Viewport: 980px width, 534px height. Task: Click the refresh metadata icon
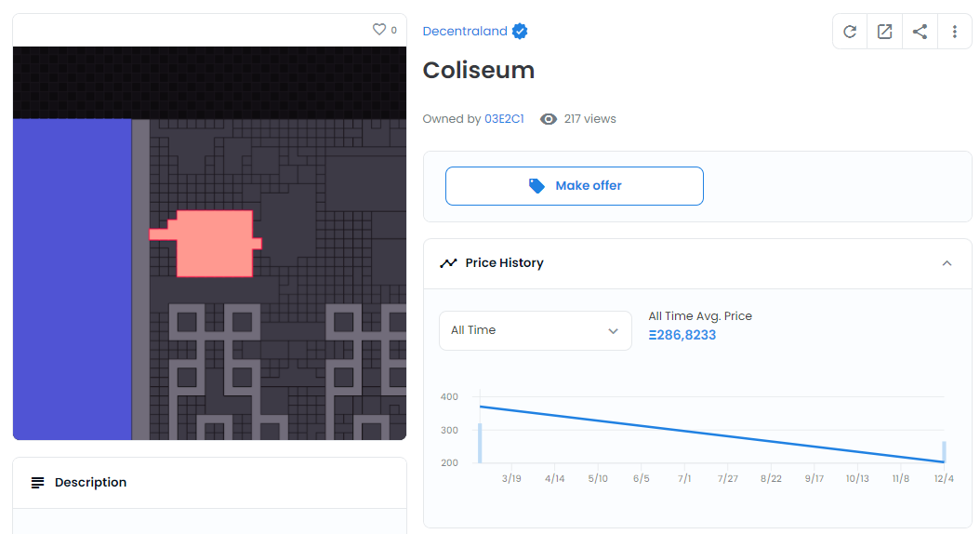(x=850, y=32)
